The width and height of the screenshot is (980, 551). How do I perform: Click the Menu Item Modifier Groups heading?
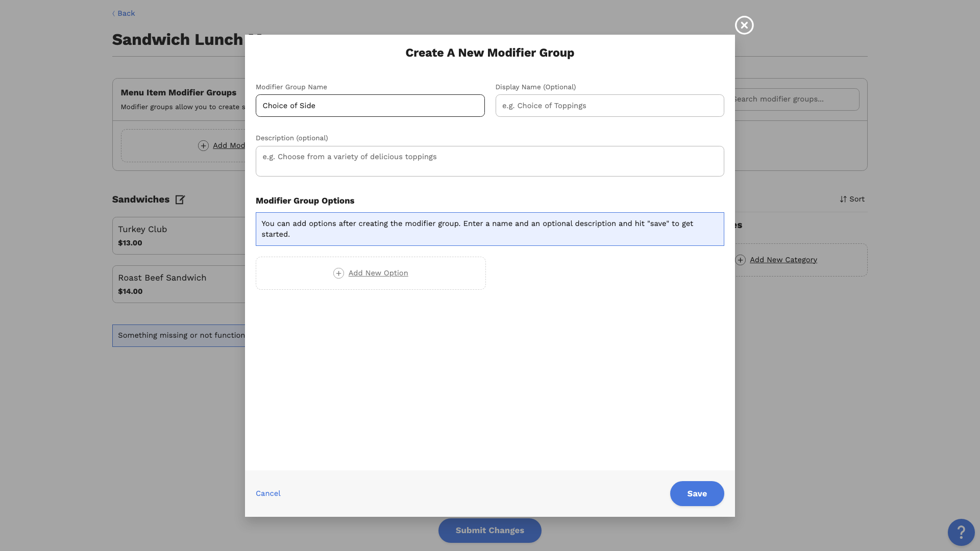[x=179, y=92]
